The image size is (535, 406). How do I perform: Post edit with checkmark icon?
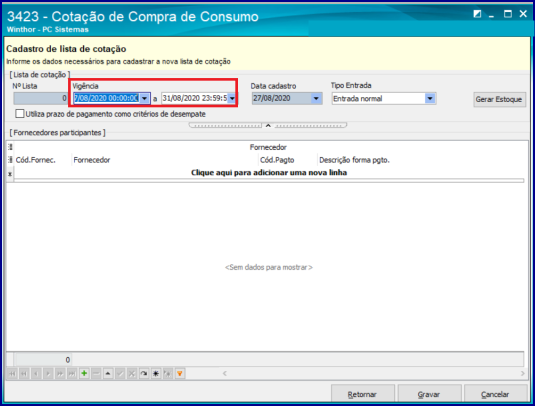120,374
